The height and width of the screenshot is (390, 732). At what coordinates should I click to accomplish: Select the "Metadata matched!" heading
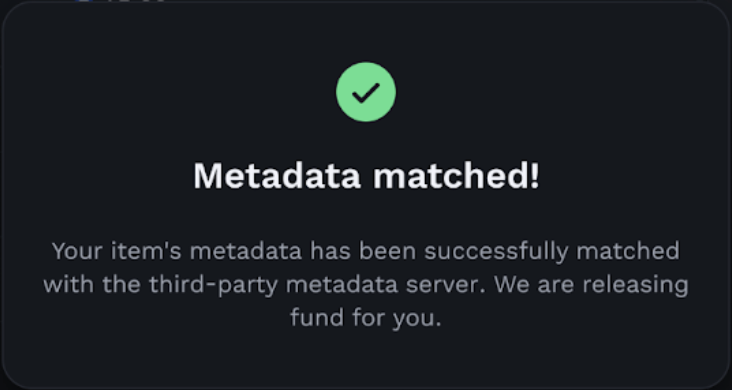[366, 176]
